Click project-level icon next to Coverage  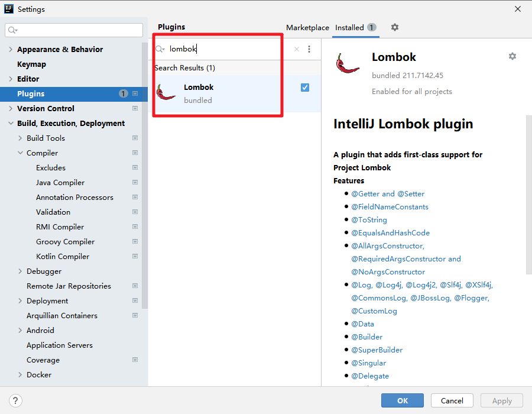(x=135, y=360)
